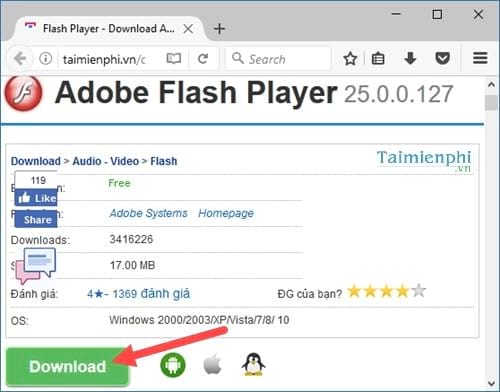This screenshot has height=392, width=500.
Task: Select the Flash Player - Download tab
Action: 108,29
